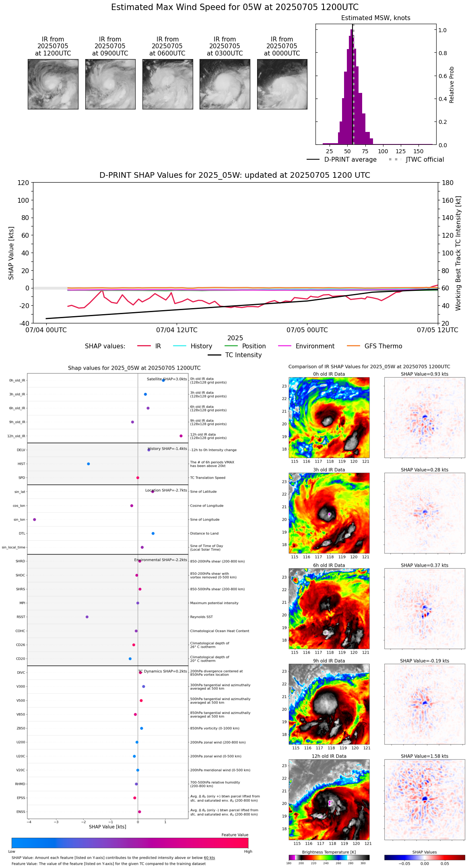Click the underlined '60 kts' text in footnote

[x=209, y=858]
